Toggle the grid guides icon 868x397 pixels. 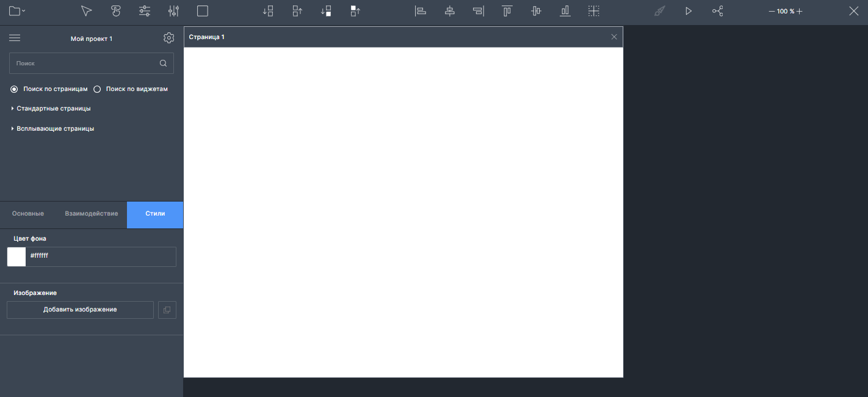(x=594, y=11)
